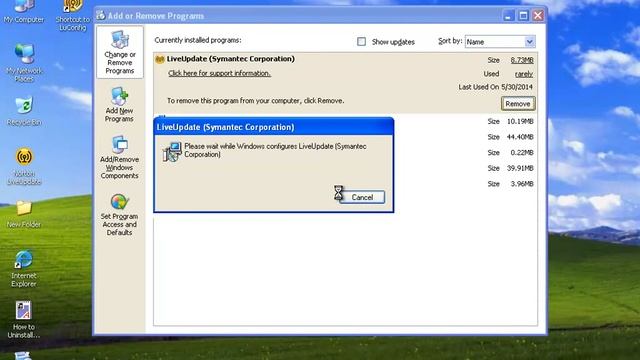Enable the Show updates checkbox
Viewport: 640px width, 360px height.
361,42
